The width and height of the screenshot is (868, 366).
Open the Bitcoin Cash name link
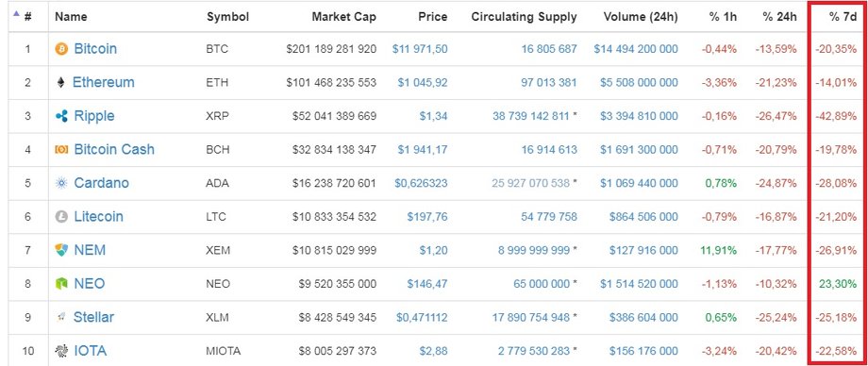tap(114, 149)
